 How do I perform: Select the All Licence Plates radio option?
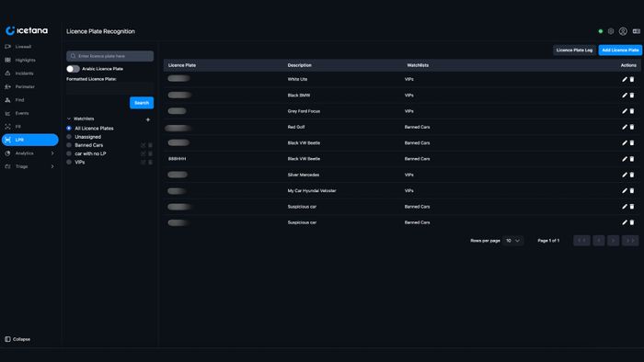point(69,129)
